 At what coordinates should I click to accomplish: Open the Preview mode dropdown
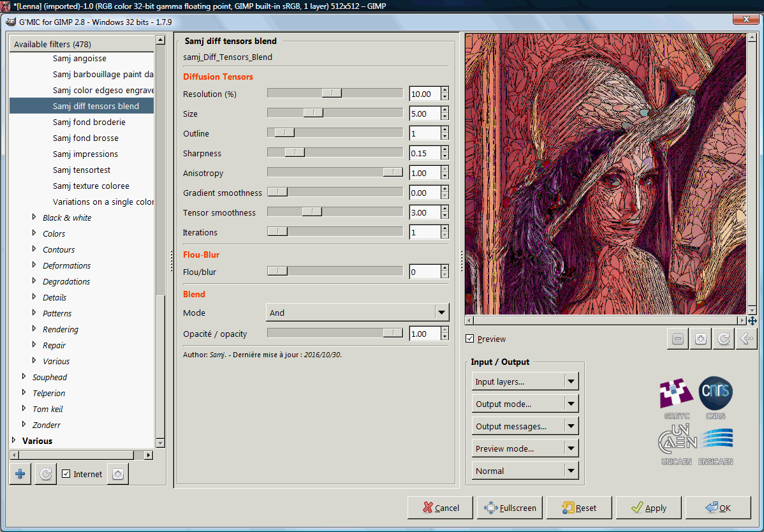click(x=525, y=448)
